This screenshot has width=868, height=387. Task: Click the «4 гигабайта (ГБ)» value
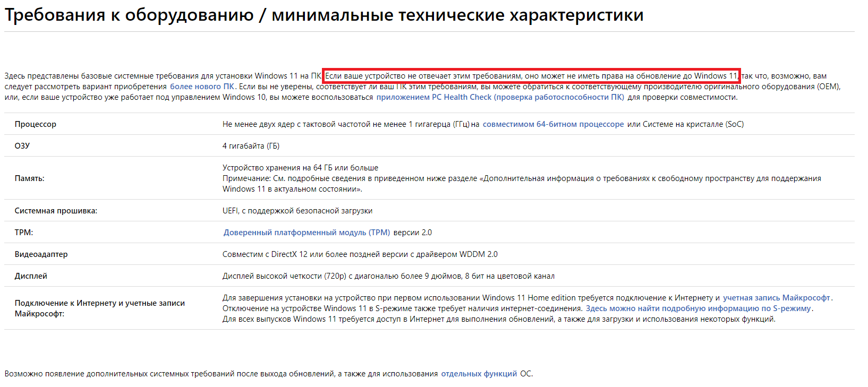click(251, 146)
